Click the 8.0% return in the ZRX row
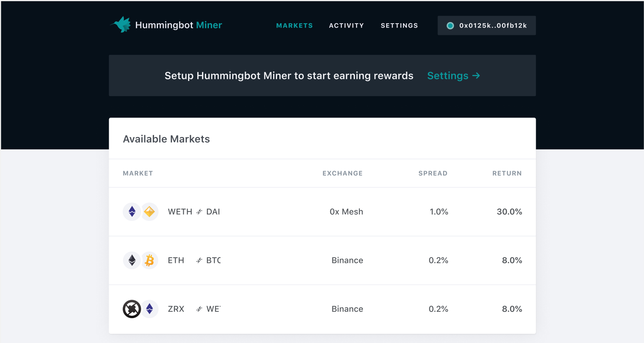The image size is (644, 343). point(512,309)
